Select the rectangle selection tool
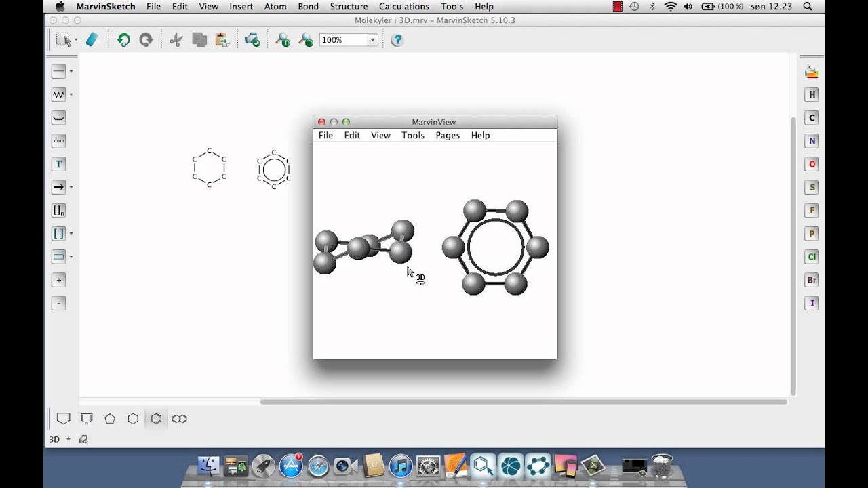This screenshot has width=868, height=488. pyautogui.click(x=63, y=40)
